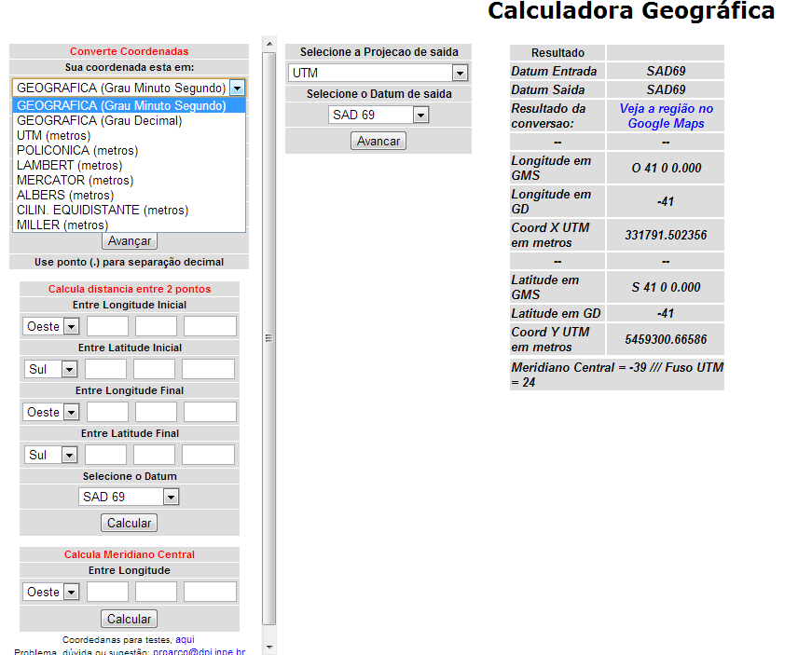
Task: Click first degree field of initial longitude
Action: pyautogui.click(x=107, y=326)
